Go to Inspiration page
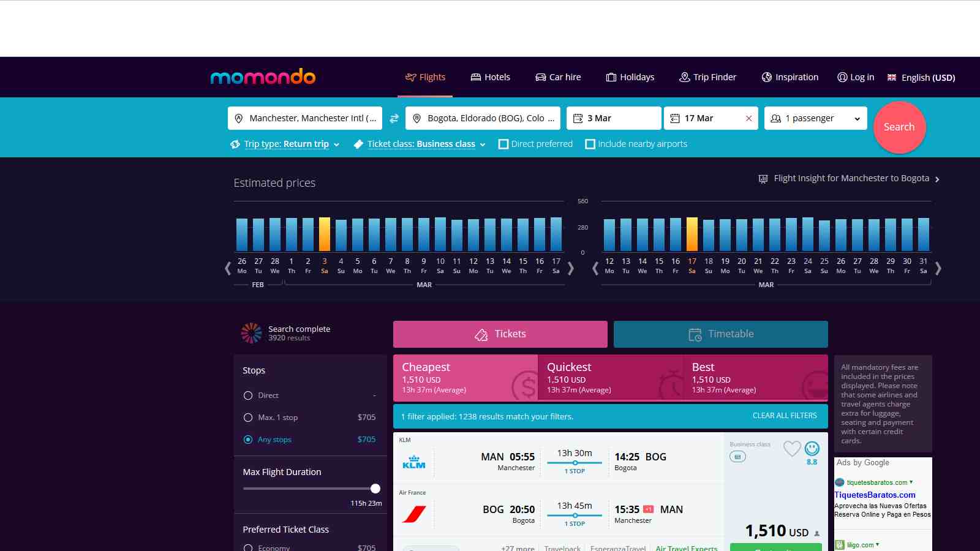 point(790,77)
